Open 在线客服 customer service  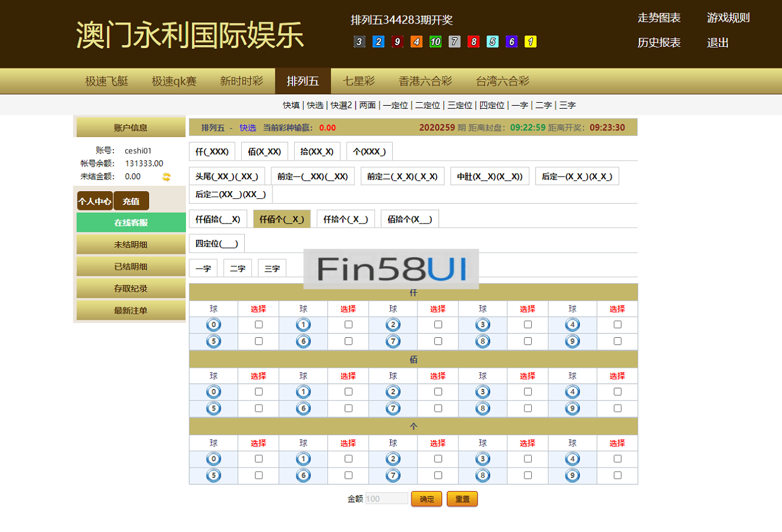pos(131,222)
